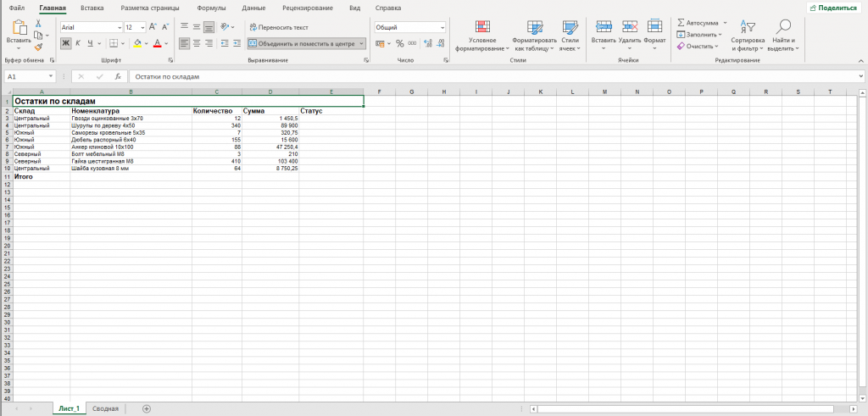Toggle italic К formatting

tap(77, 43)
